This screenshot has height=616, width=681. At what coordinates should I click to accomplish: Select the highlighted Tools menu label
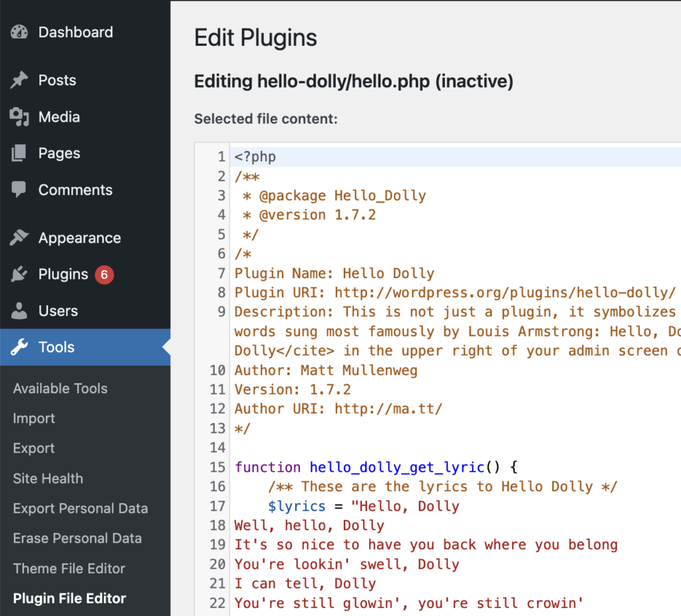(57, 347)
